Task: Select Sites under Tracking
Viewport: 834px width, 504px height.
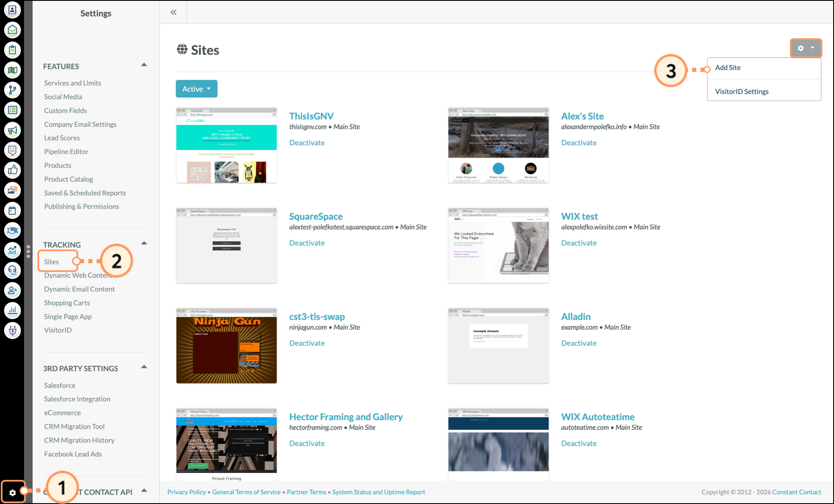Action: 52,262
